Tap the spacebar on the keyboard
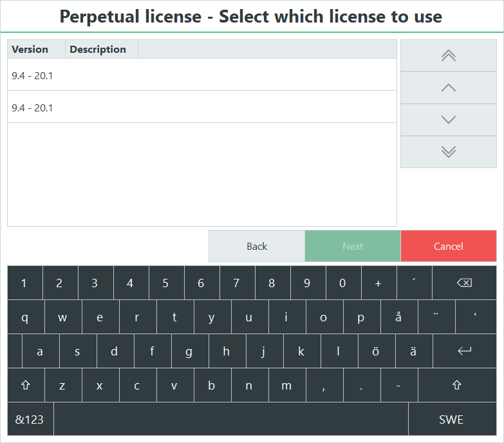Image resolution: width=504 pixels, height=443 pixels. tap(231, 419)
